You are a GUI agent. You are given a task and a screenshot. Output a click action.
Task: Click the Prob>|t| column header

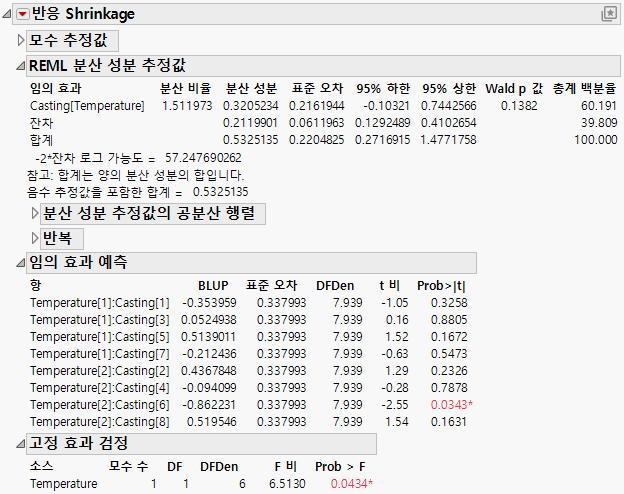(441, 286)
